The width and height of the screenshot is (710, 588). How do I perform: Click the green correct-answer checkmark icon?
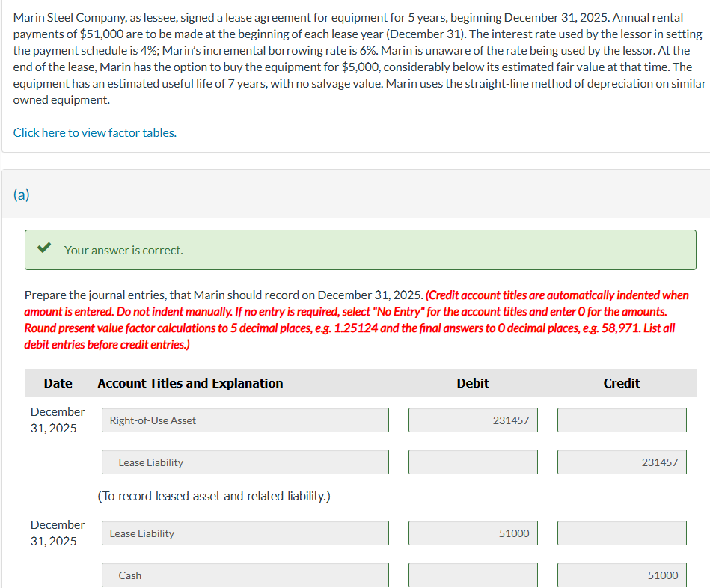pos(44,248)
